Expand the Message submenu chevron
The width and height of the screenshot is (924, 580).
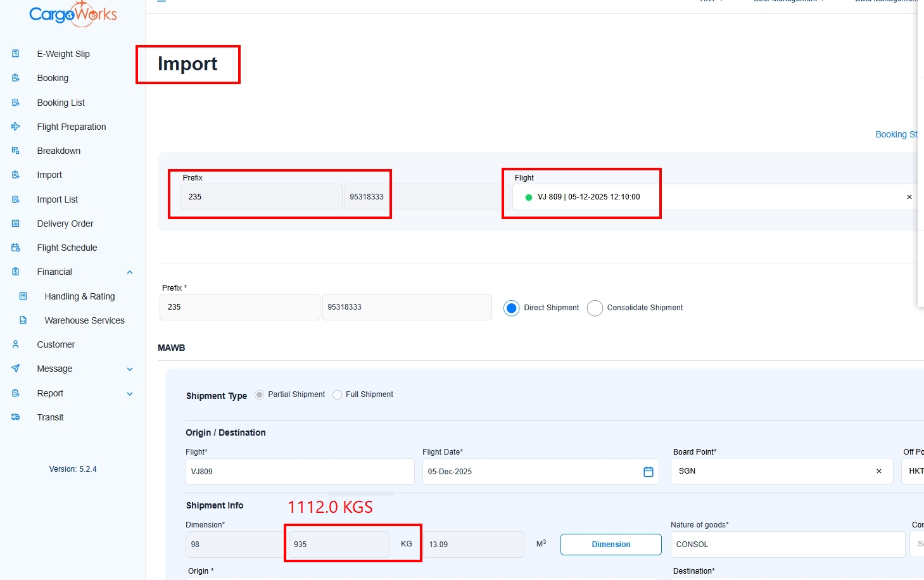coord(130,369)
